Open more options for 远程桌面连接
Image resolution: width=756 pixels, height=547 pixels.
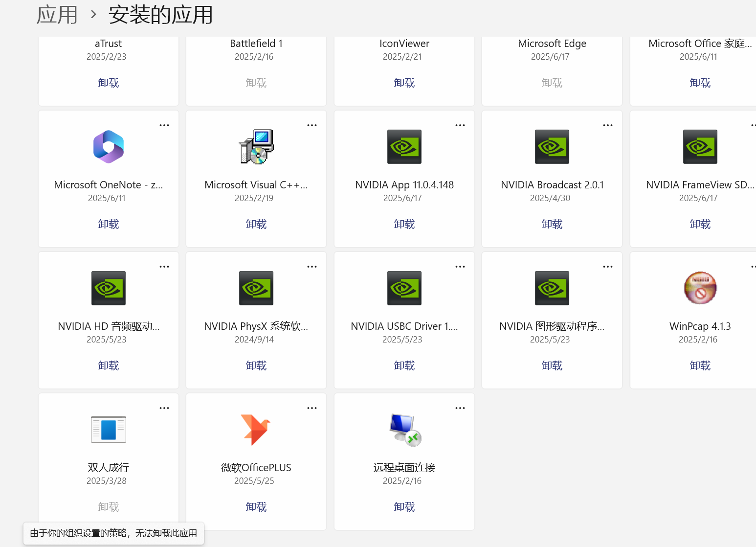(460, 408)
